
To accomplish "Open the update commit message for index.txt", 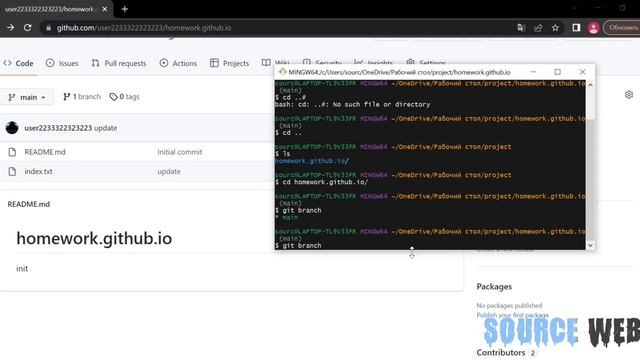I will click(x=169, y=171).
